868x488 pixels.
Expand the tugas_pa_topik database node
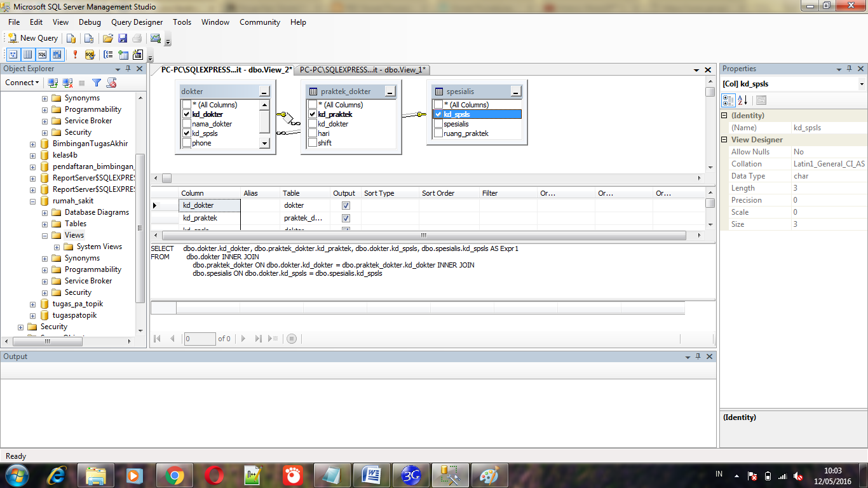(x=32, y=304)
